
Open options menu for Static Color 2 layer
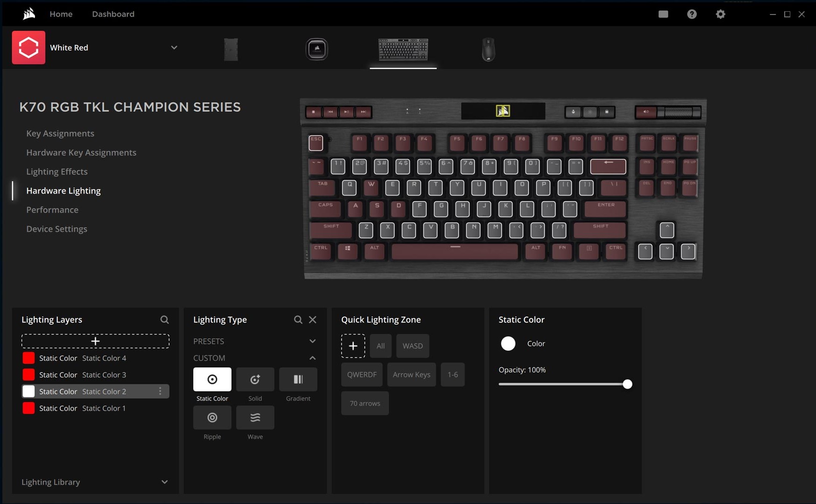click(160, 391)
